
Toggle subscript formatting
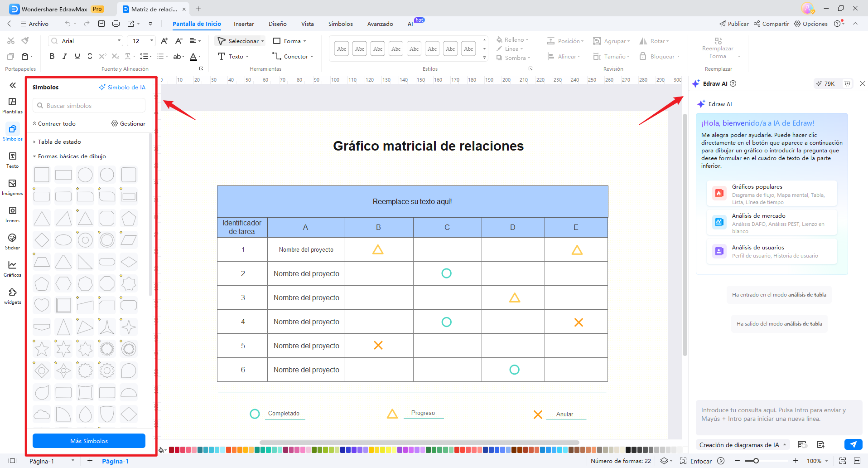(x=116, y=56)
